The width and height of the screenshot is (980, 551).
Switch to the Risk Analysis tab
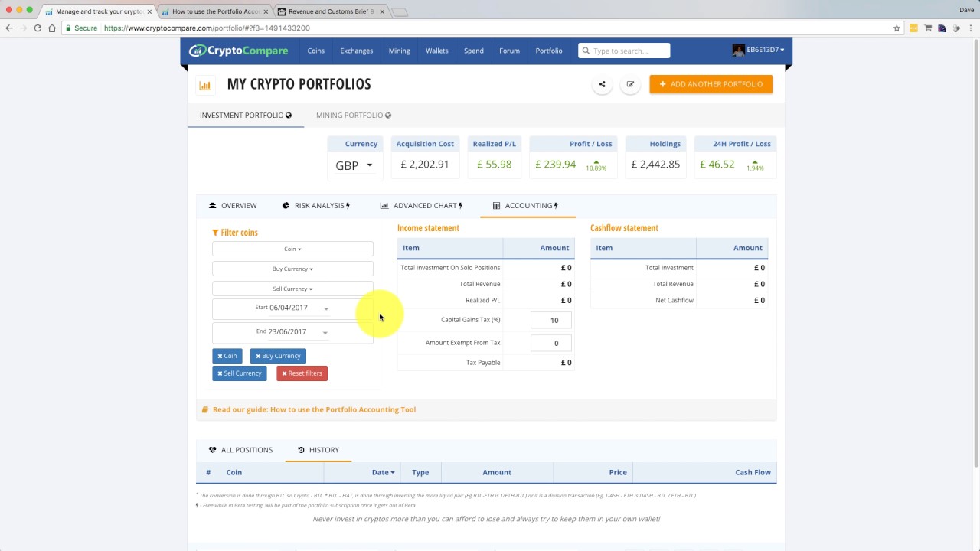(x=316, y=205)
